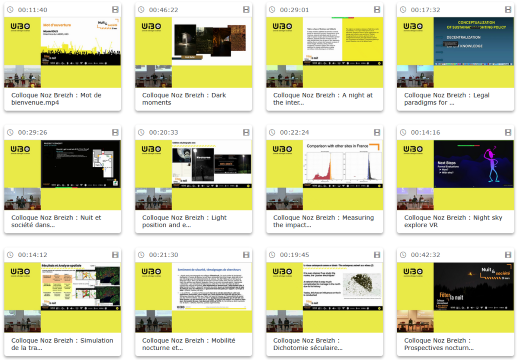This screenshot has height=360, width=519.
Task: Click the 00:29:26 duration label
Action: 32,132
